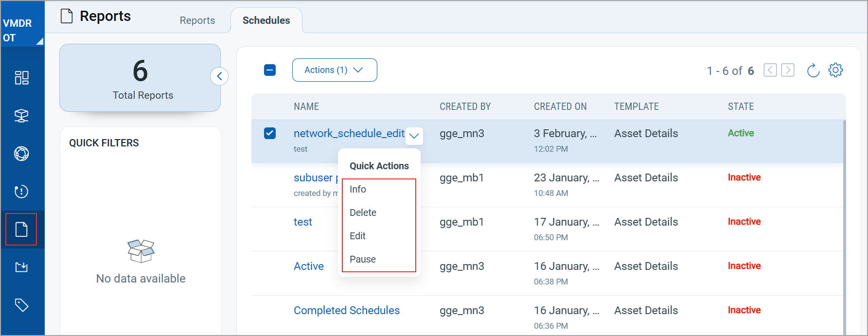The image size is (868, 336).
Task: Go to next page arrow
Action: point(788,70)
